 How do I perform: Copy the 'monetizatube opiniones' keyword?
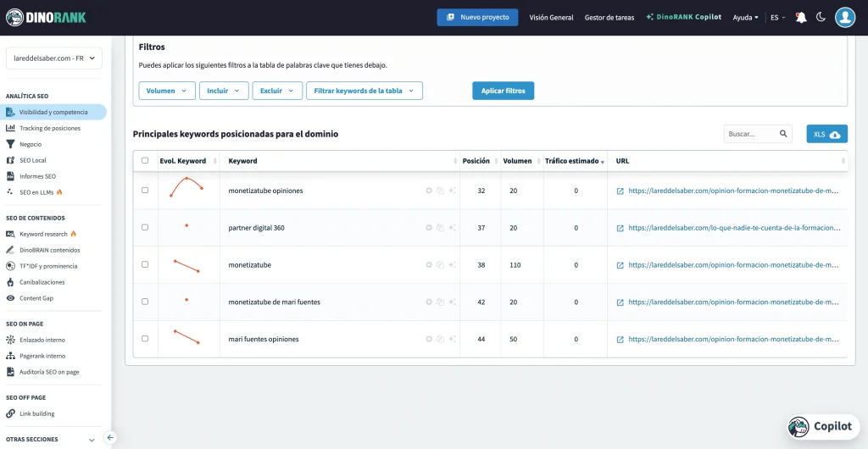click(440, 191)
